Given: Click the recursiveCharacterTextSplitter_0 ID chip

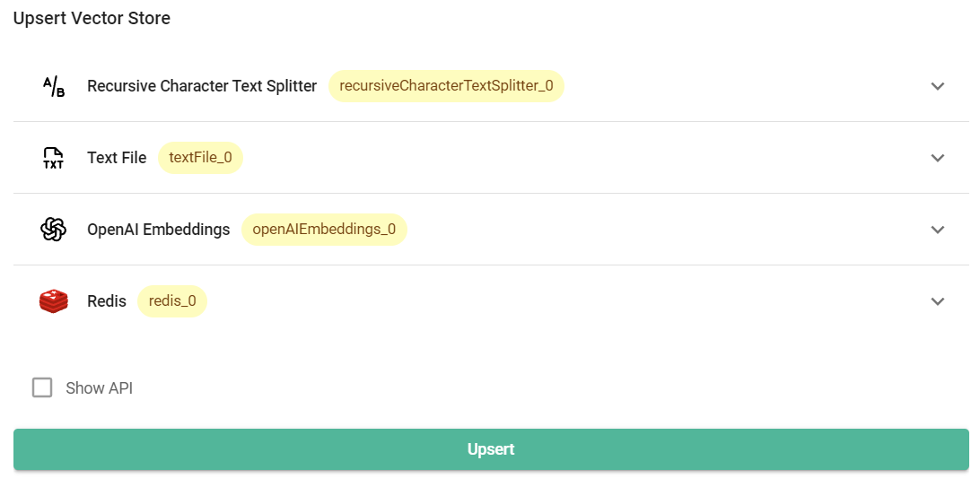Looking at the screenshot, I should [446, 86].
